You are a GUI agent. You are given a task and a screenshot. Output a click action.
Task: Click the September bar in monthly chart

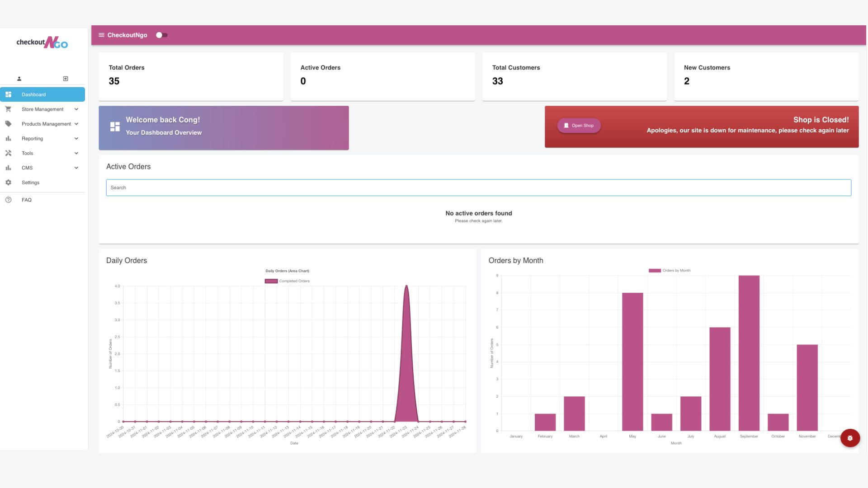click(749, 352)
